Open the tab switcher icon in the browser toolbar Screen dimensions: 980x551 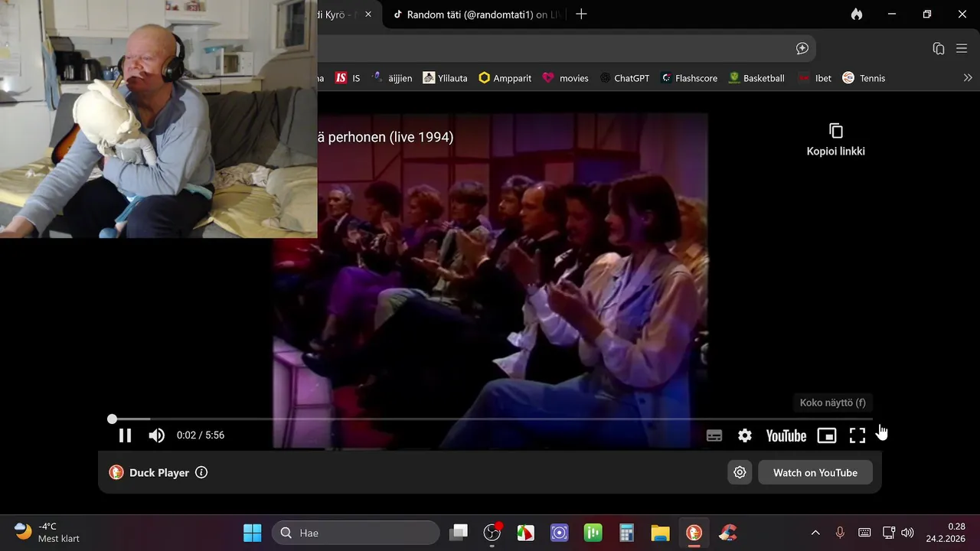coord(938,48)
